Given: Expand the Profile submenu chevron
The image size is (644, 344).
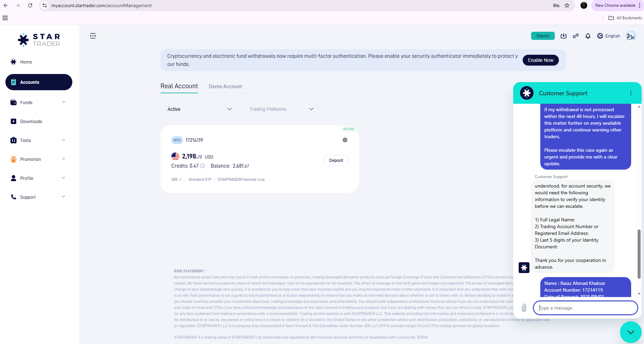Looking at the screenshot, I should click(x=64, y=178).
